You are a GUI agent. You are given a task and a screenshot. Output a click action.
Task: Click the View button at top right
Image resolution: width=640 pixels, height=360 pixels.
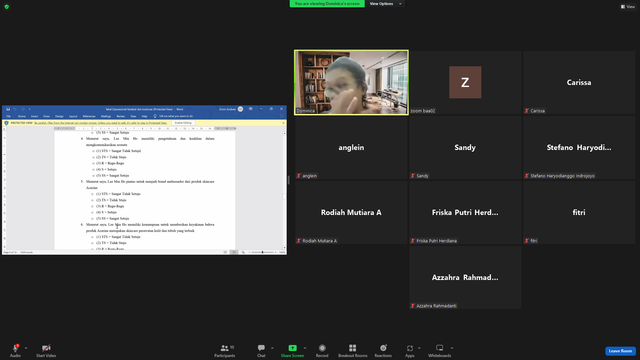[x=628, y=7]
